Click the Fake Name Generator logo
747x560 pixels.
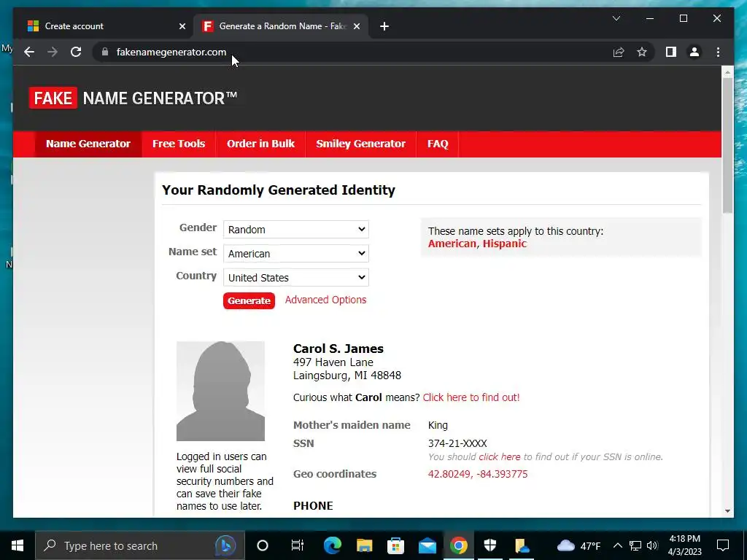coord(133,98)
